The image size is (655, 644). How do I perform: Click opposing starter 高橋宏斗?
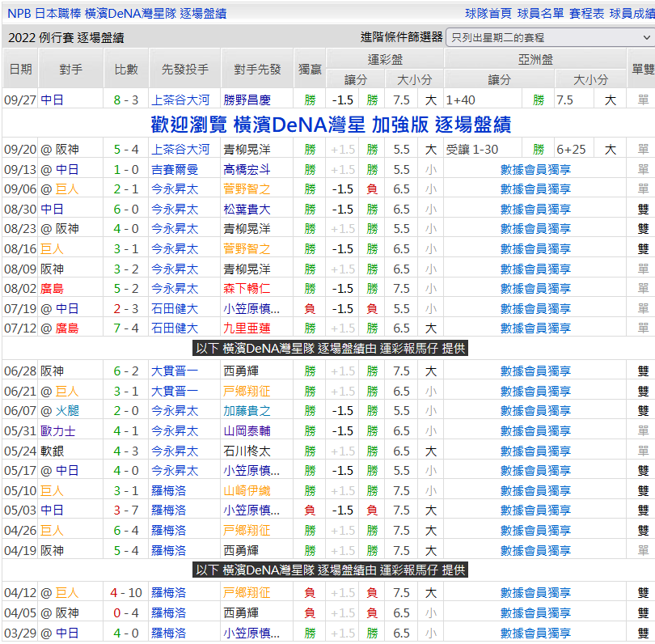[x=247, y=170]
